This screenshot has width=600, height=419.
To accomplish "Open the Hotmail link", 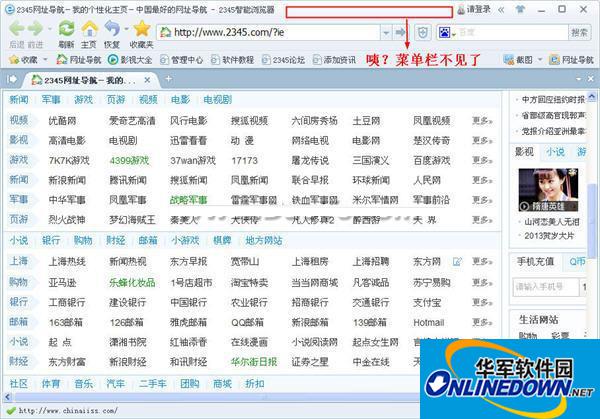I will pos(429,322).
